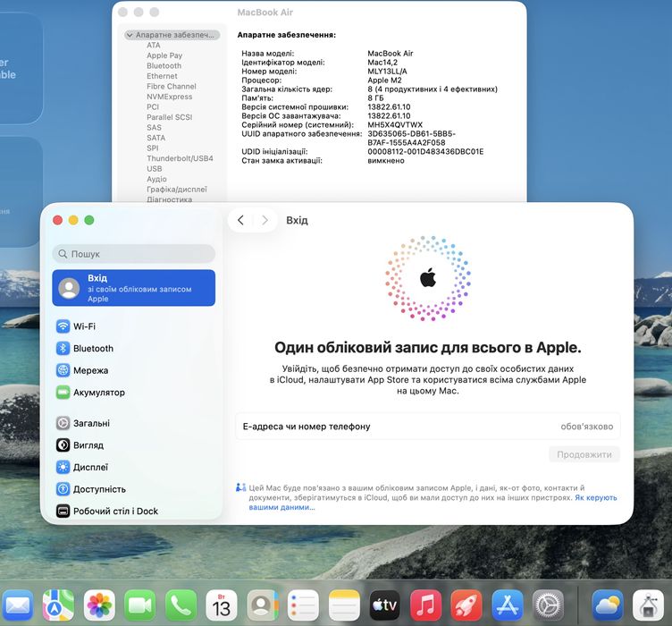Select PCI in hardware list

(x=153, y=106)
